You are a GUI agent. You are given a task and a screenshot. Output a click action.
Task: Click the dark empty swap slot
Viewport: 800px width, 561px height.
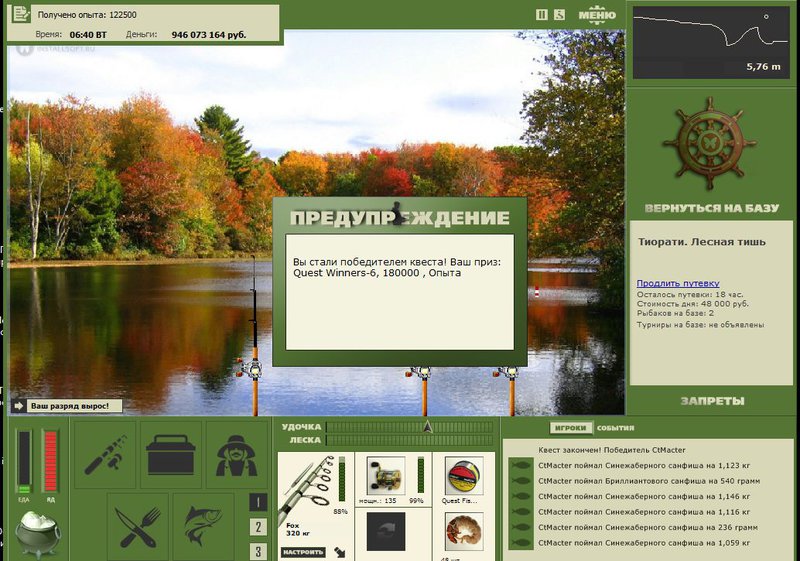(x=386, y=531)
